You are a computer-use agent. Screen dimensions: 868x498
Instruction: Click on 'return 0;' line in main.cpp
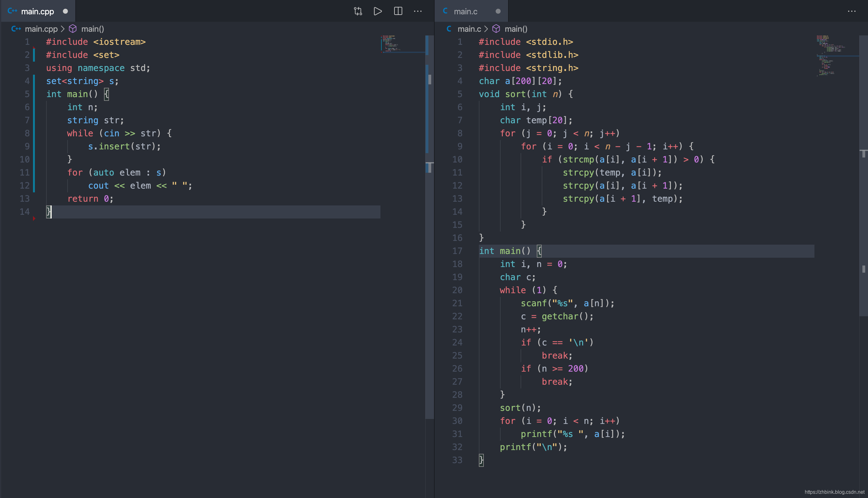[90, 199]
